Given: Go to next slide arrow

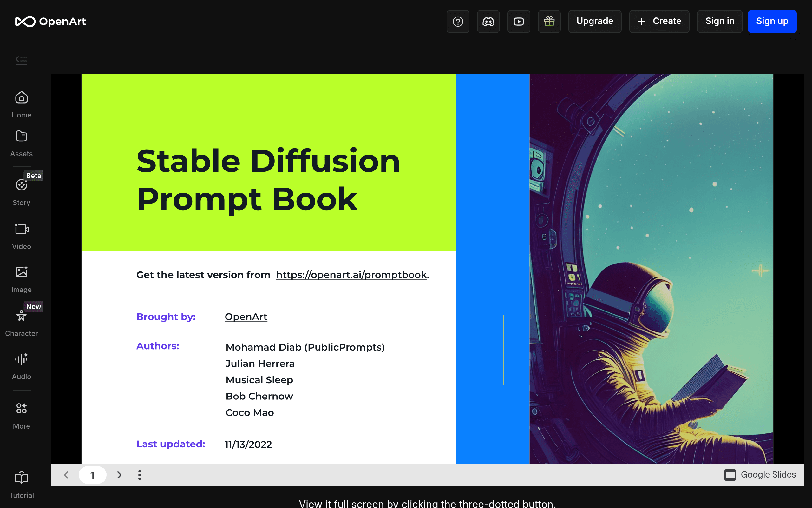Looking at the screenshot, I should 119,475.
